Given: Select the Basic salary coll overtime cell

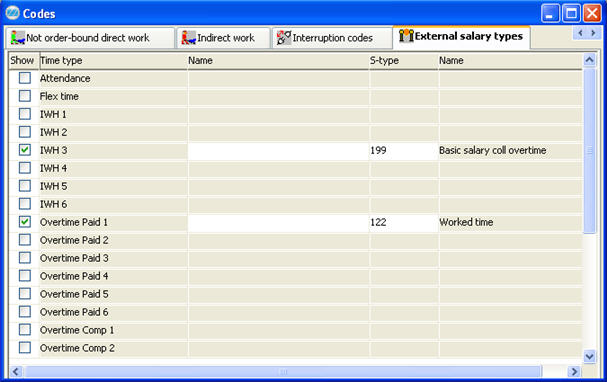Looking at the screenshot, I should click(510, 150).
